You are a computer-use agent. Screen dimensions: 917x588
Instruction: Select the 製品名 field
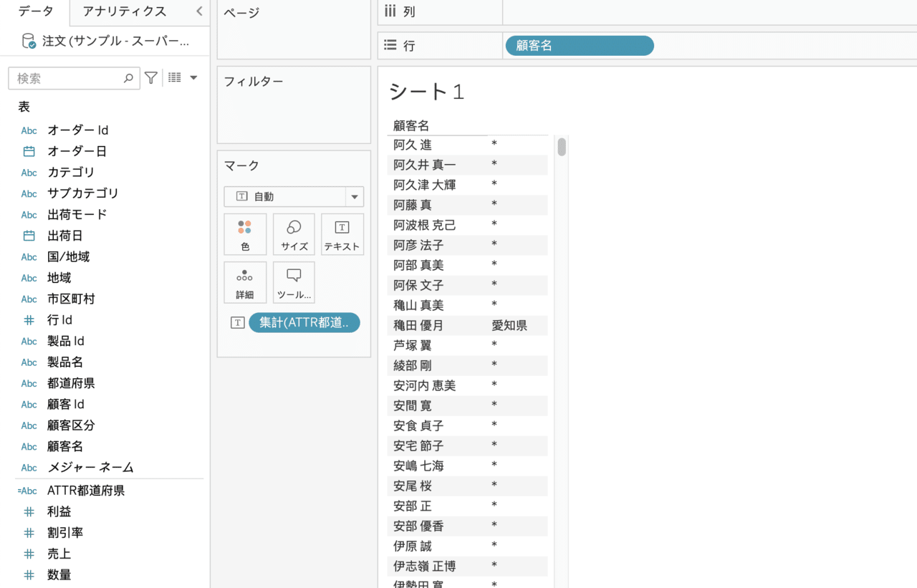tap(65, 362)
